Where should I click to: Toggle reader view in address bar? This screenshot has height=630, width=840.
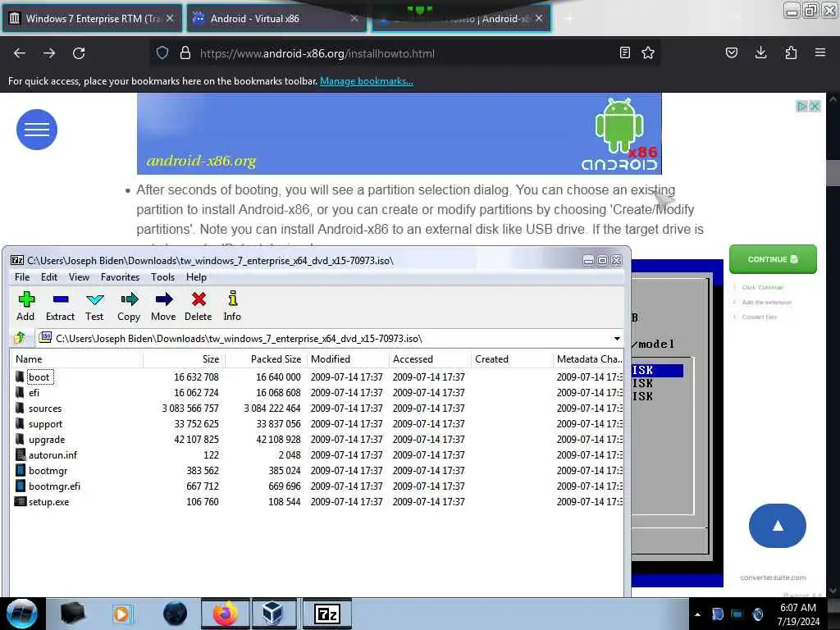[624, 52]
